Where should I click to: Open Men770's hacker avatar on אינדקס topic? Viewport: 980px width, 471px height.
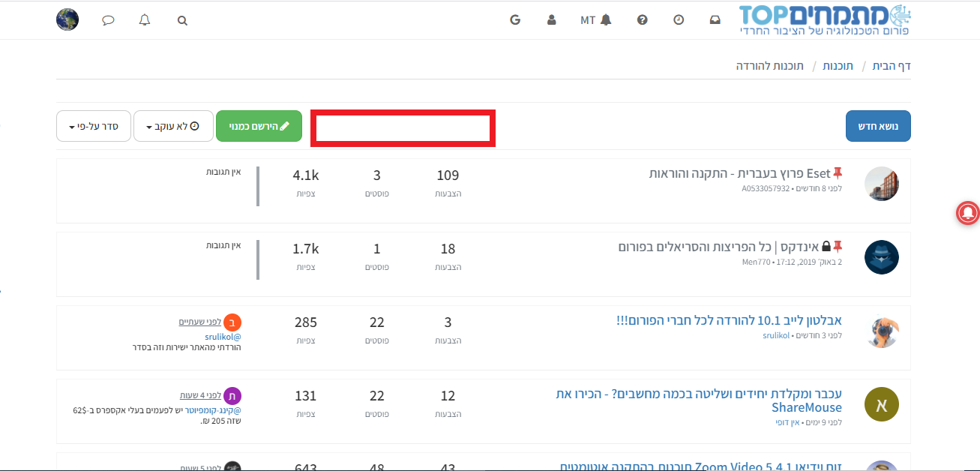[881, 257]
